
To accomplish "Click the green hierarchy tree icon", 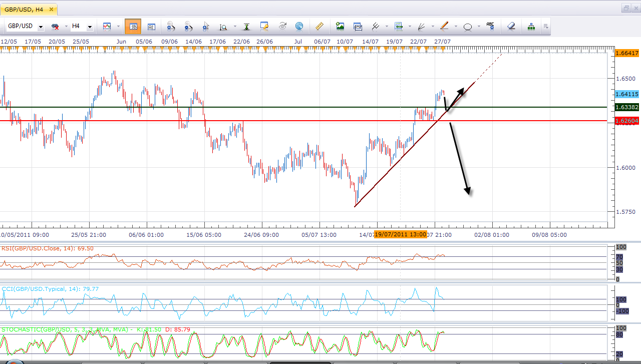I will pyautogui.click(x=532, y=26).
